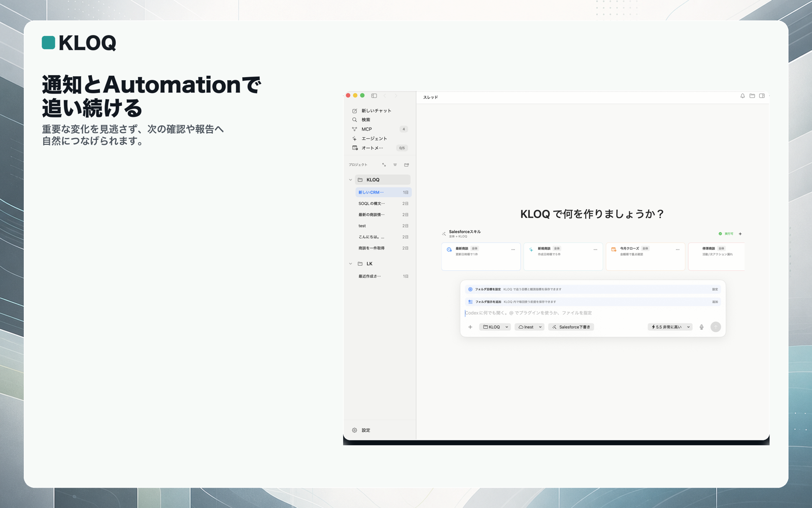Image resolution: width=812 pixels, height=508 pixels.
Task: Click the folder icon in the top-right toolbar
Action: (752, 96)
